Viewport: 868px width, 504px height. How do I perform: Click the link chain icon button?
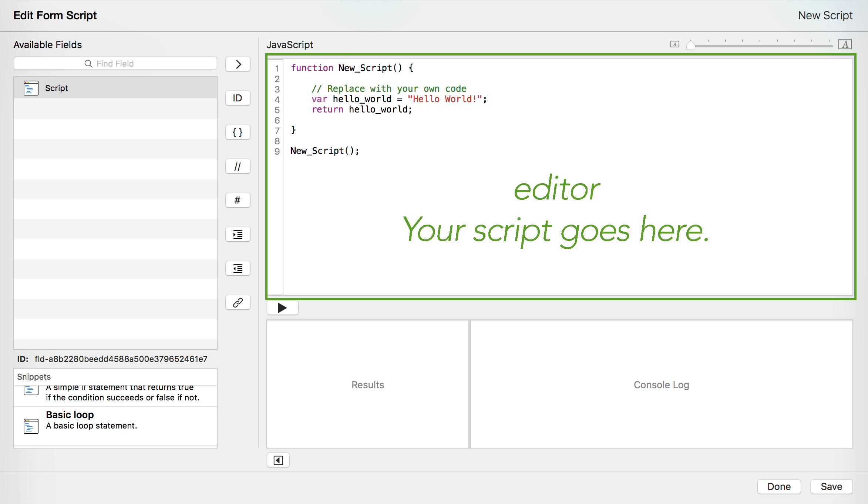(238, 302)
